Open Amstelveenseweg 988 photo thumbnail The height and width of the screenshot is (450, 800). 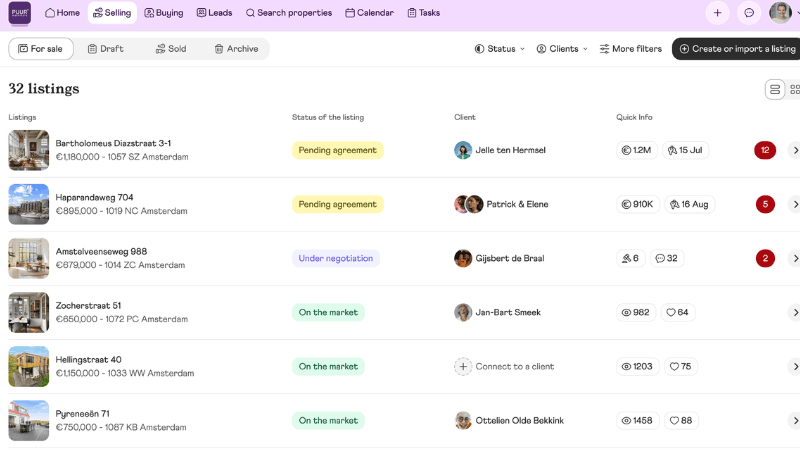[x=29, y=258]
